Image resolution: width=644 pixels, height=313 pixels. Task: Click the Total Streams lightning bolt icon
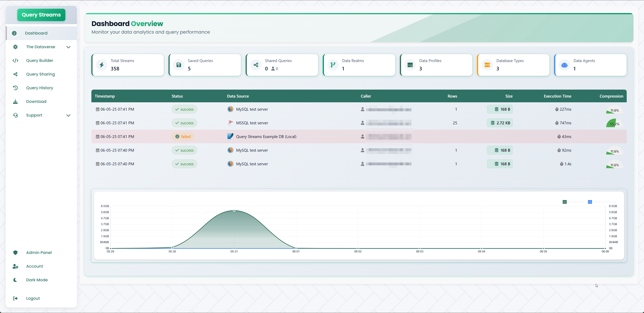101,65
